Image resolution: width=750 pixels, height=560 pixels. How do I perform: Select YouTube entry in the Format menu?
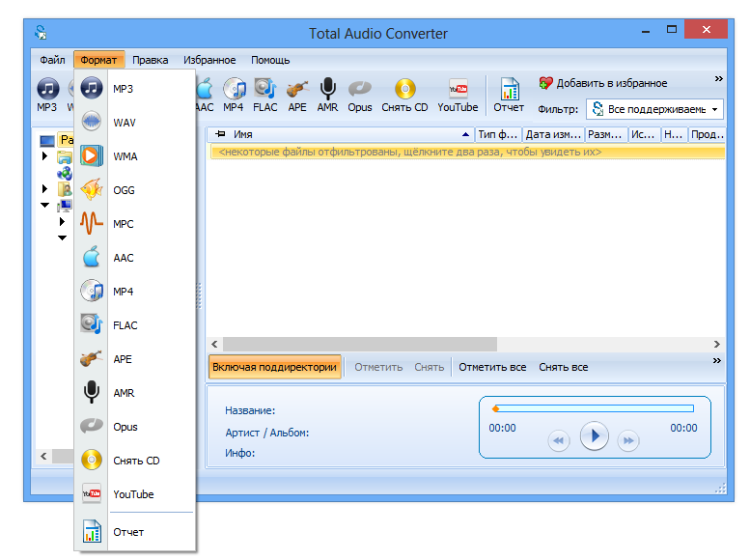[x=135, y=494]
